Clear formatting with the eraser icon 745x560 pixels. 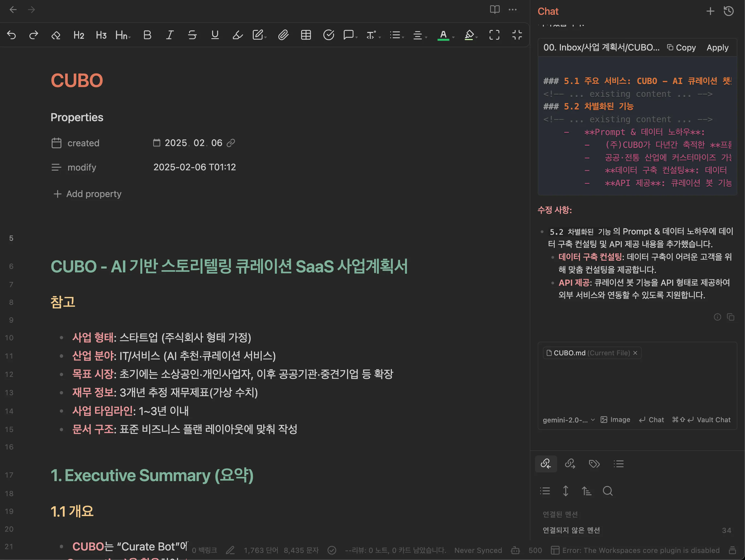click(56, 35)
